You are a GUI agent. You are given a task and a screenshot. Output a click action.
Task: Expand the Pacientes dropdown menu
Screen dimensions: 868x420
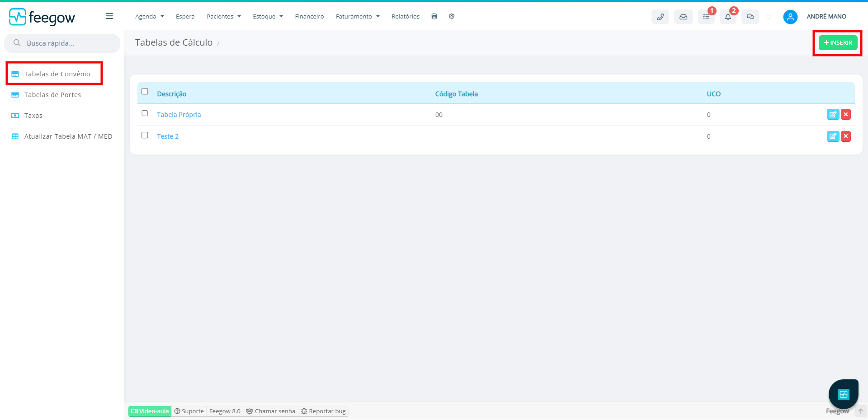224,16
